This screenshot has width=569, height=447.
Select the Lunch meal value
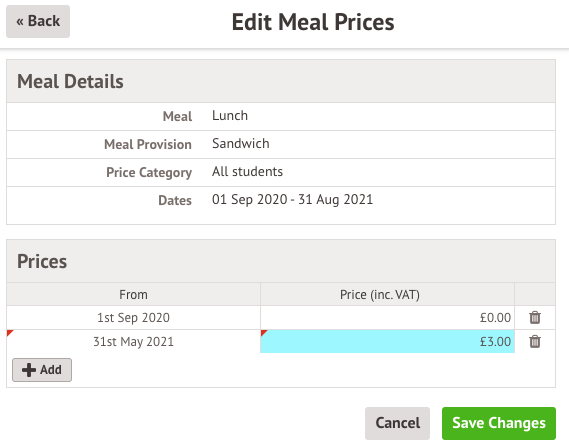tap(230, 116)
